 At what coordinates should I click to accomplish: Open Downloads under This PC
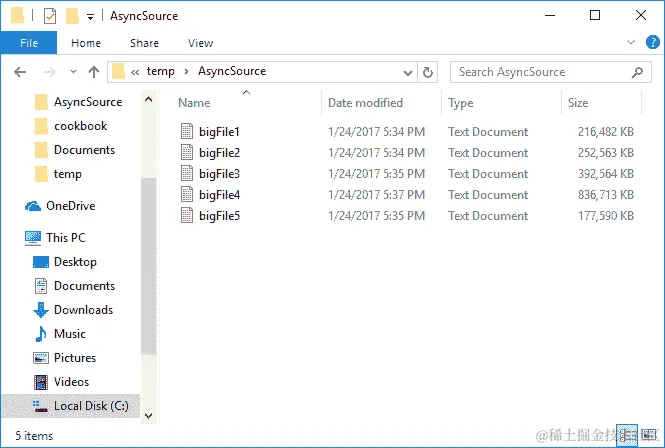click(84, 310)
